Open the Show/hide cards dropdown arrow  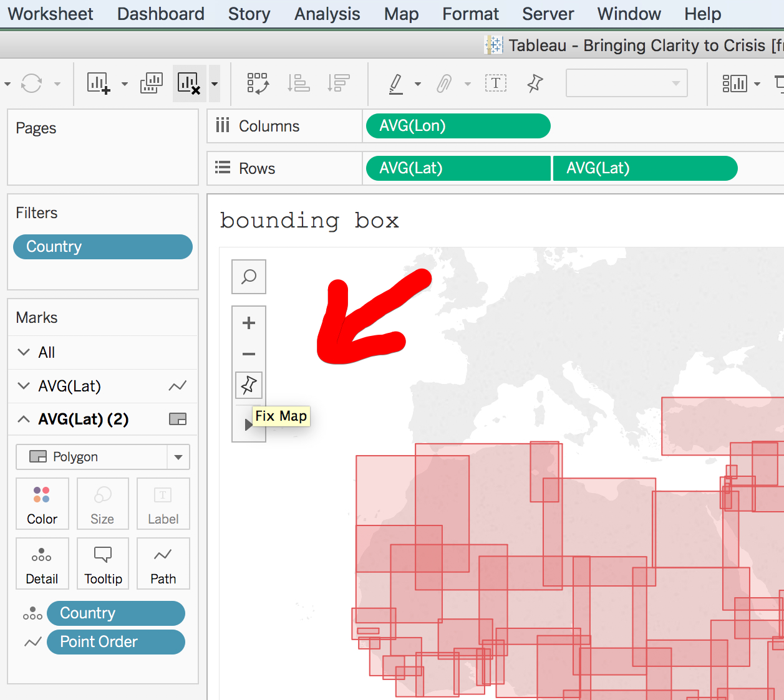pos(757,84)
